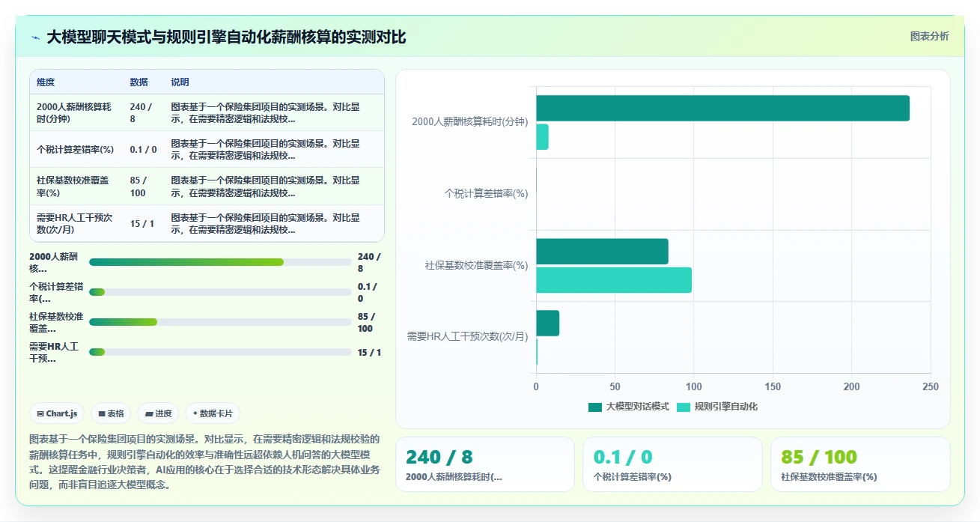Click the 240 / 8 table cell
980x522 pixels.
[x=141, y=112]
